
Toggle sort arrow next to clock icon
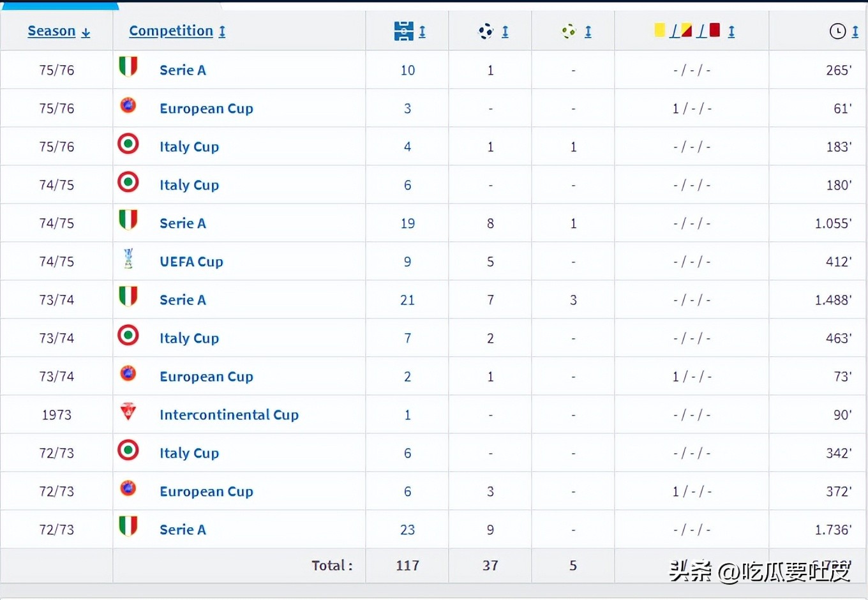tap(855, 31)
